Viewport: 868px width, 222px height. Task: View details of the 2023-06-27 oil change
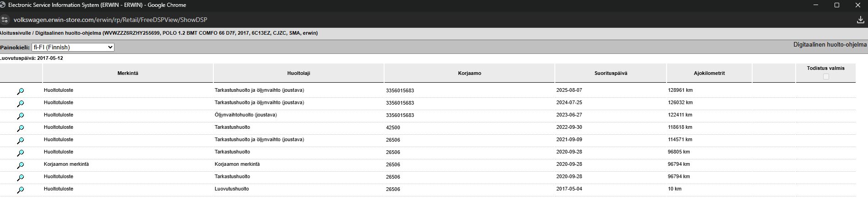click(21, 116)
